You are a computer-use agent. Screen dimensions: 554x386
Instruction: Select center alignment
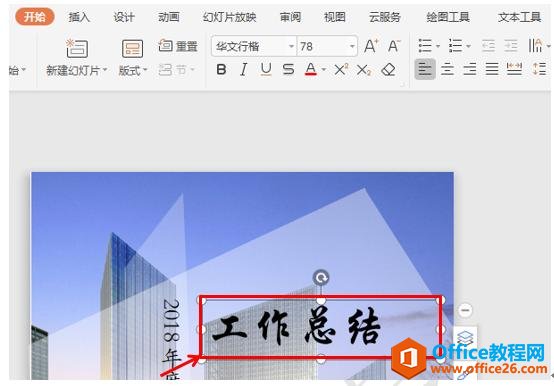click(x=447, y=69)
